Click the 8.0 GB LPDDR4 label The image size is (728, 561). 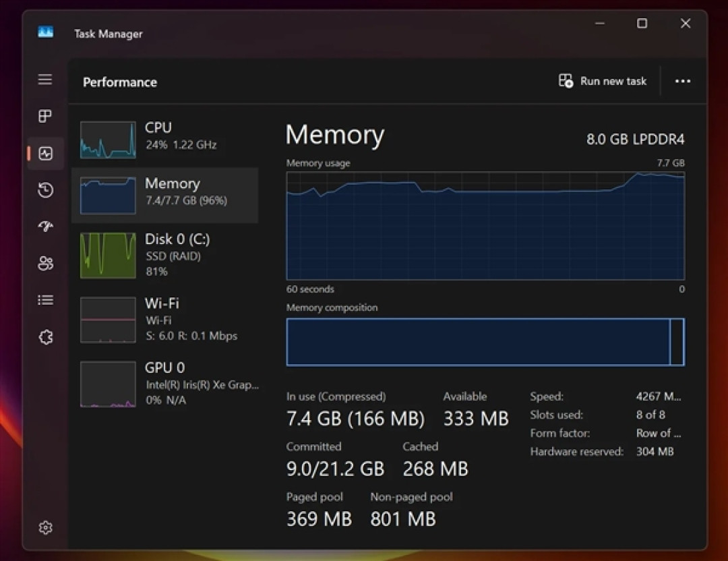[635, 139]
